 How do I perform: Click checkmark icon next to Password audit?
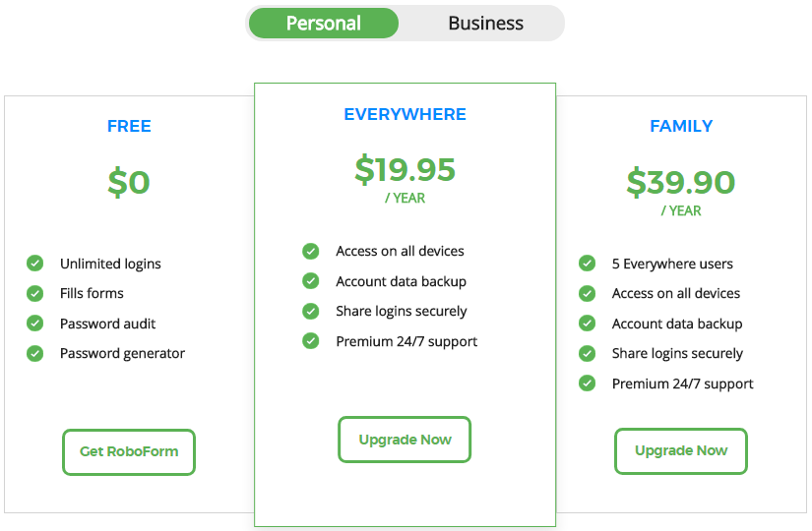[x=35, y=323]
